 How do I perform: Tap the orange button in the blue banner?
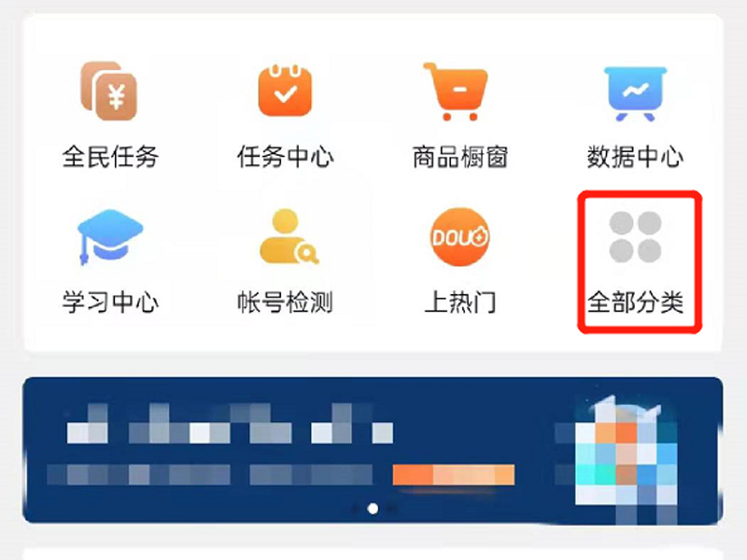point(454,475)
